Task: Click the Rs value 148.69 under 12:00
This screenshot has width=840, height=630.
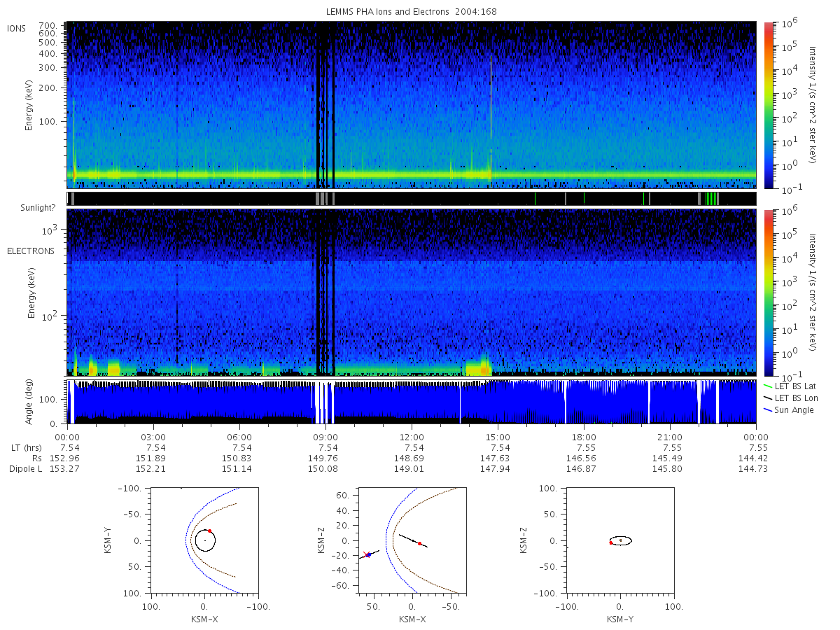Action: point(412,458)
